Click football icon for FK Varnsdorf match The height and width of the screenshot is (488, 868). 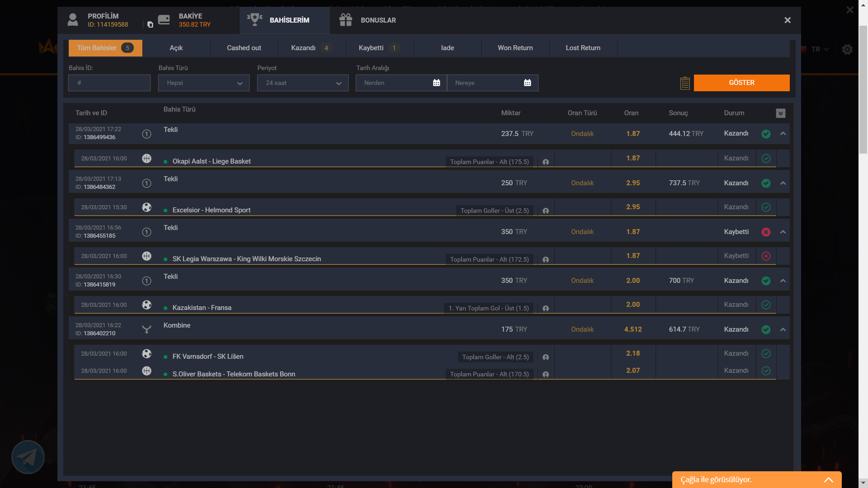point(146,354)
